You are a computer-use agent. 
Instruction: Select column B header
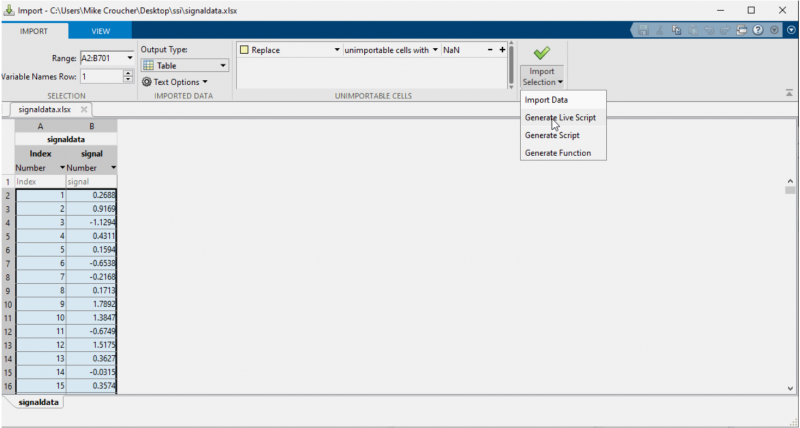point(92,126)
